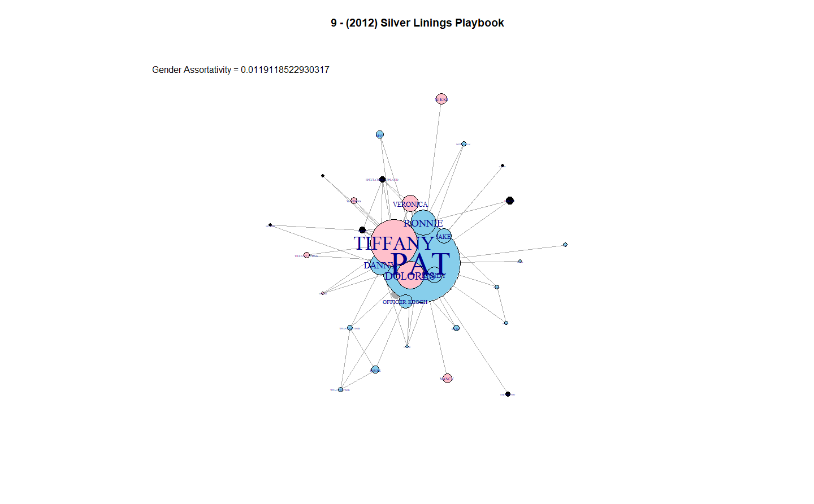
Task: Click the small pink WAITRESS node
Action: pyautogui.click(x=354, y=201)
